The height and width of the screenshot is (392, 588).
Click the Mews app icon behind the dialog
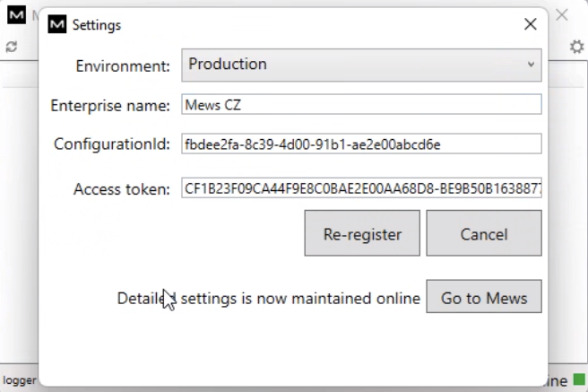coord(16,16)
